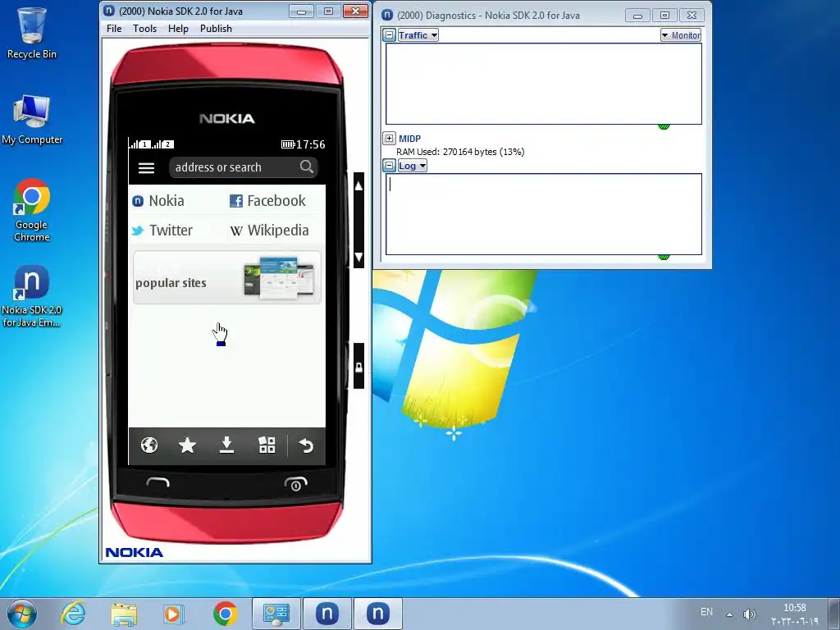Expand the MIDP section in Diagnostics

coord(390,138)
